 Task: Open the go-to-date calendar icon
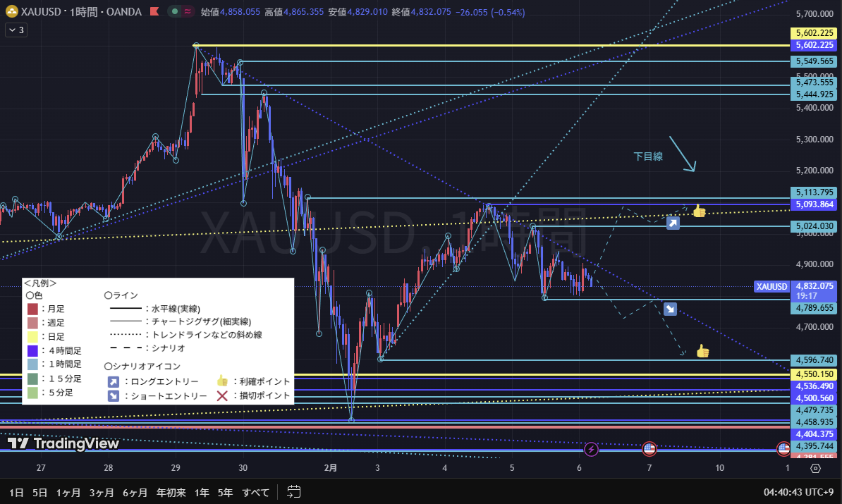point(294,492)
